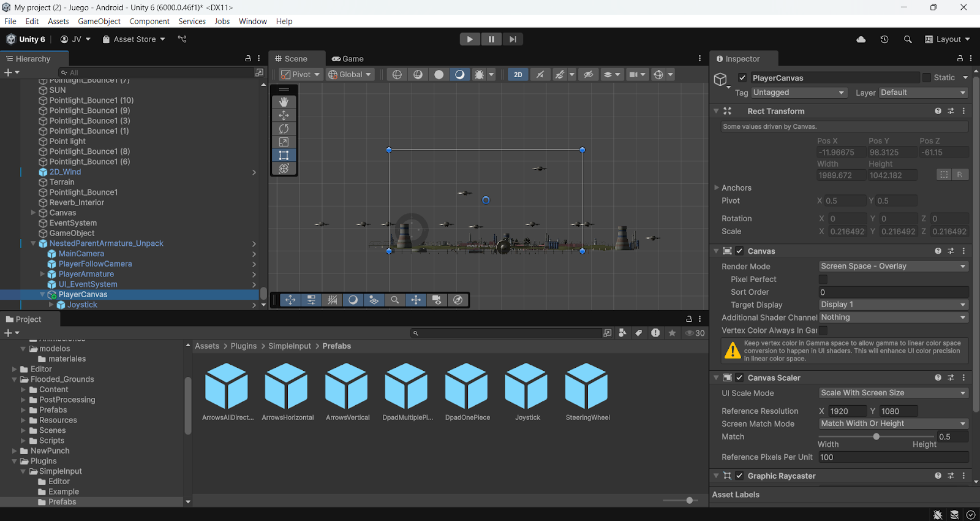Select MainCamera in Hierarchy
This screenshot has height=521, width=980.
tap(81, 254)
